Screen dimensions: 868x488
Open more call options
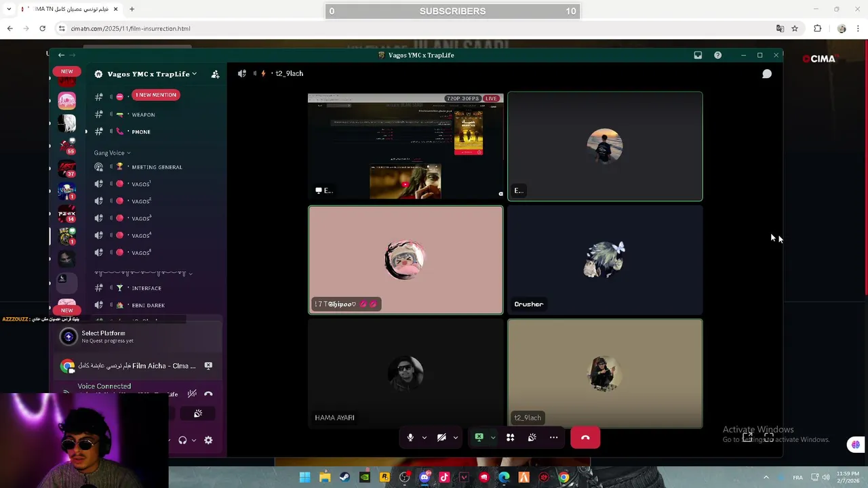(x=554, y=438)
